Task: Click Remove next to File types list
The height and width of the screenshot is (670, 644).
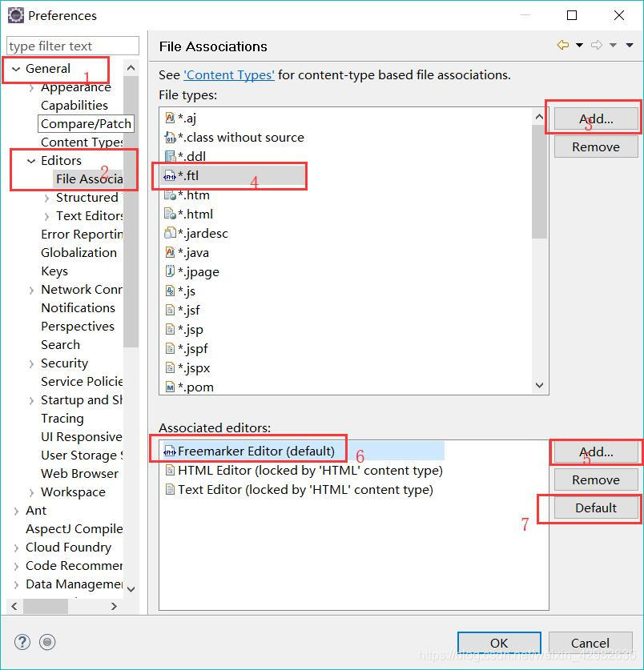Action: (596, 146)
